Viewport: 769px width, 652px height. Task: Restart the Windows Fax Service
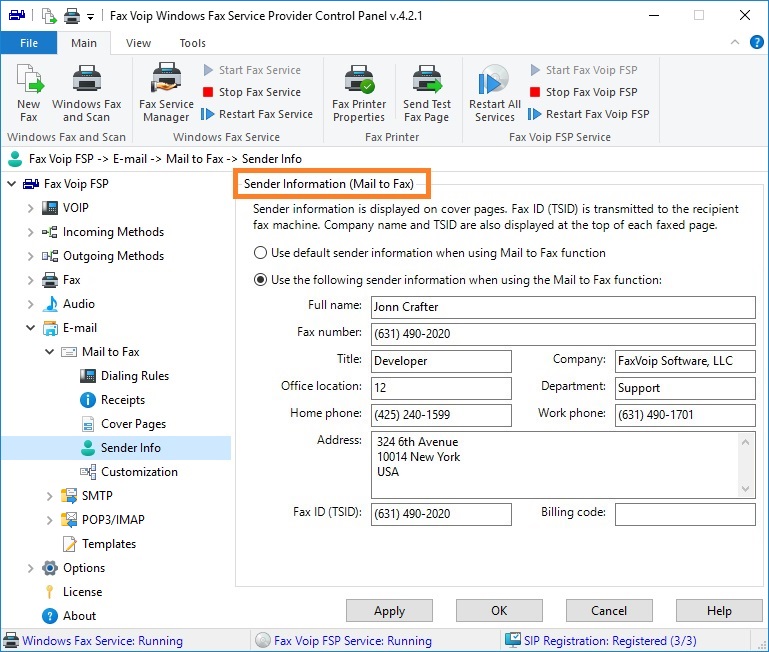coord(257,114)
